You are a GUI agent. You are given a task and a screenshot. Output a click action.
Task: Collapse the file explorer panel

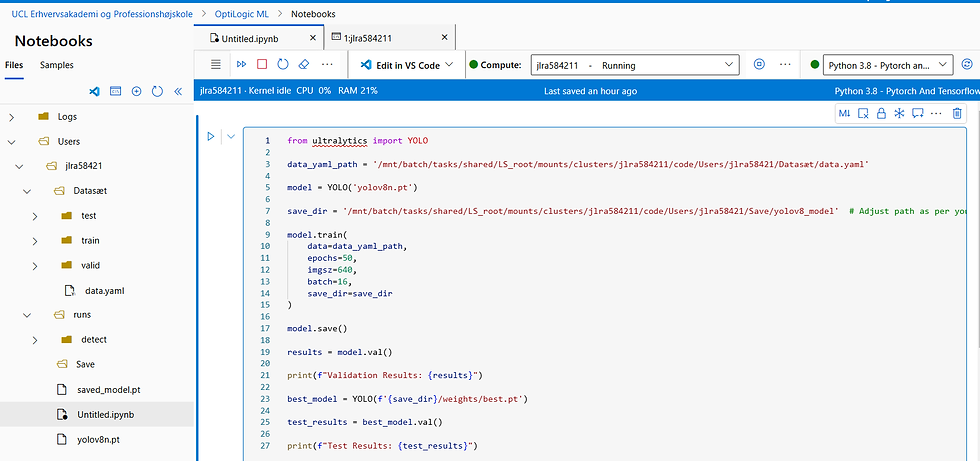178,91
